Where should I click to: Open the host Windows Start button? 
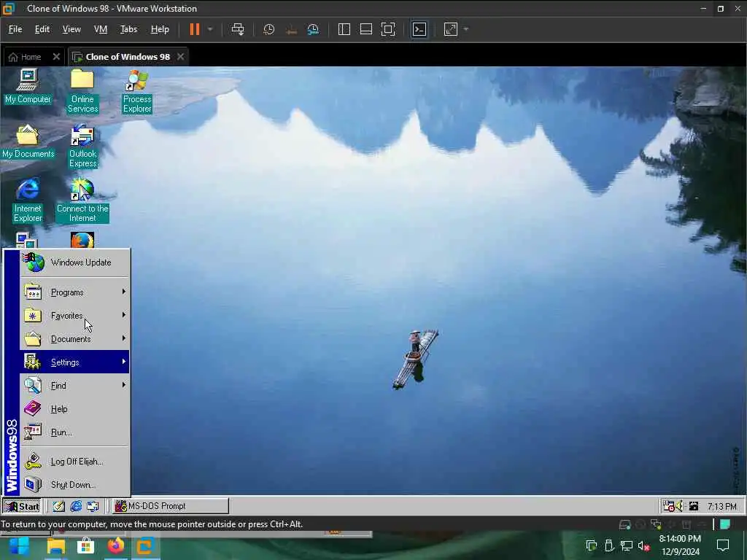click(20, 545)
